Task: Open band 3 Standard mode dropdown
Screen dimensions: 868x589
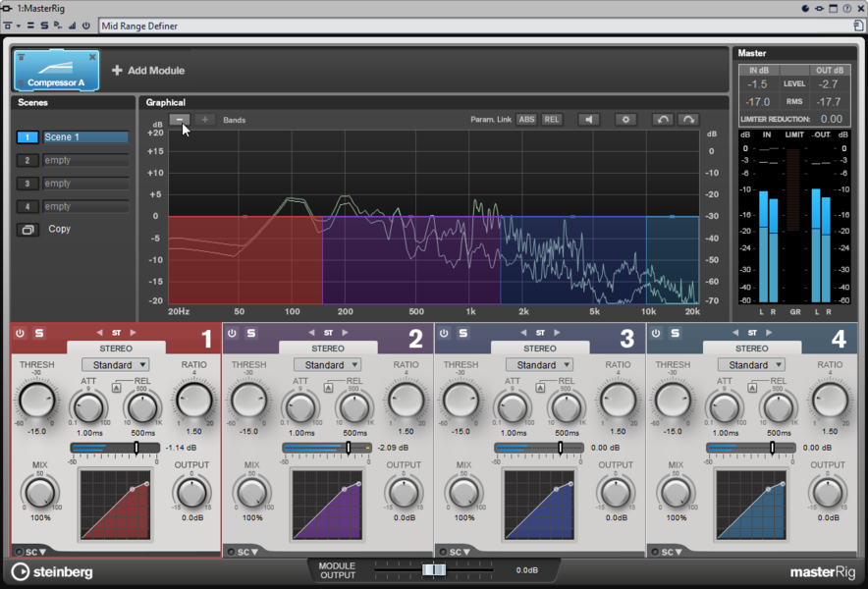Action: (x=540, y=365)
